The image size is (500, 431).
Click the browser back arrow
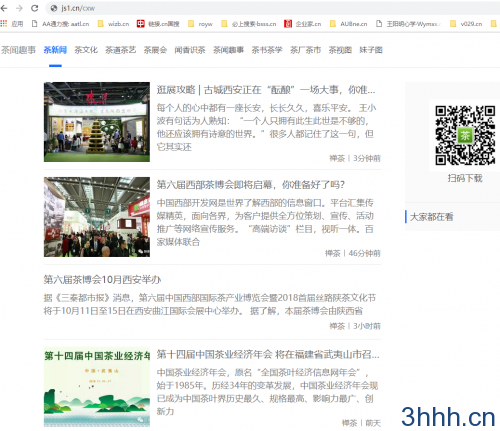point(4,8)
